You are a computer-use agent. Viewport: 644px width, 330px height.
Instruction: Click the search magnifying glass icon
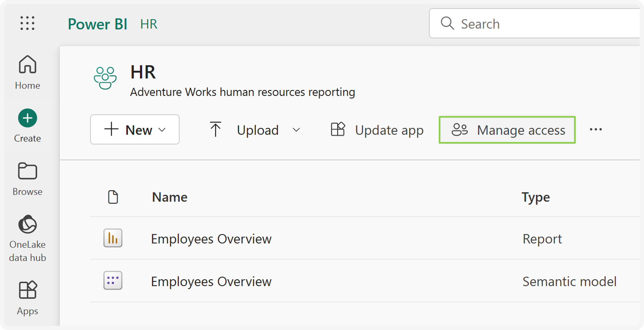(447, 23)
